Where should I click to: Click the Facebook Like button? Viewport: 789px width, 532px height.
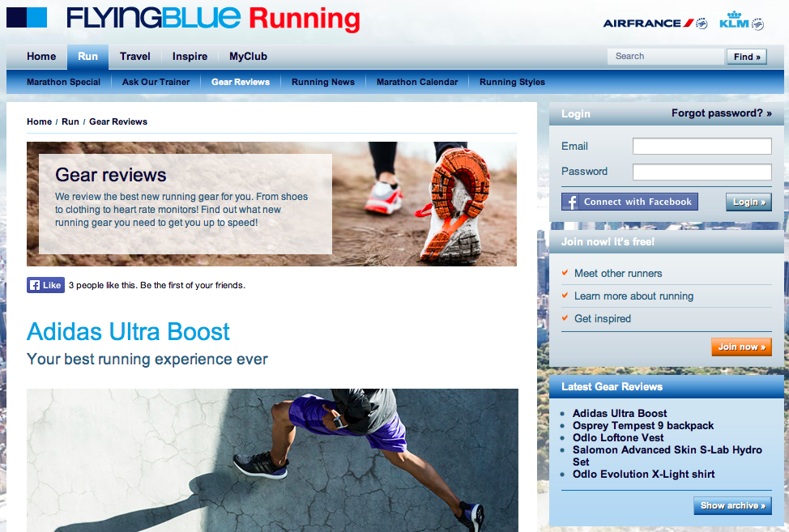point(46,285)
